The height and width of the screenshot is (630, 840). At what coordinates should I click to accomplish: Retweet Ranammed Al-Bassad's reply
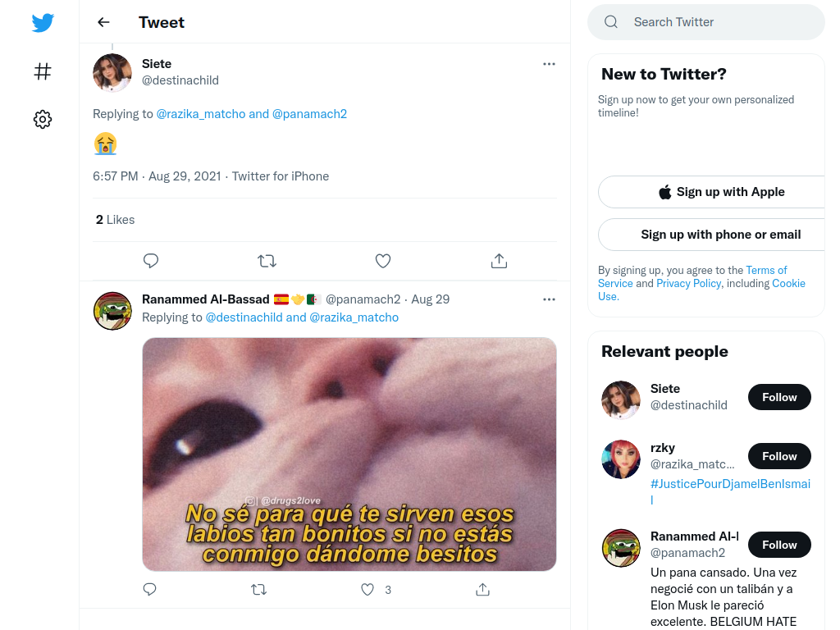258,589
